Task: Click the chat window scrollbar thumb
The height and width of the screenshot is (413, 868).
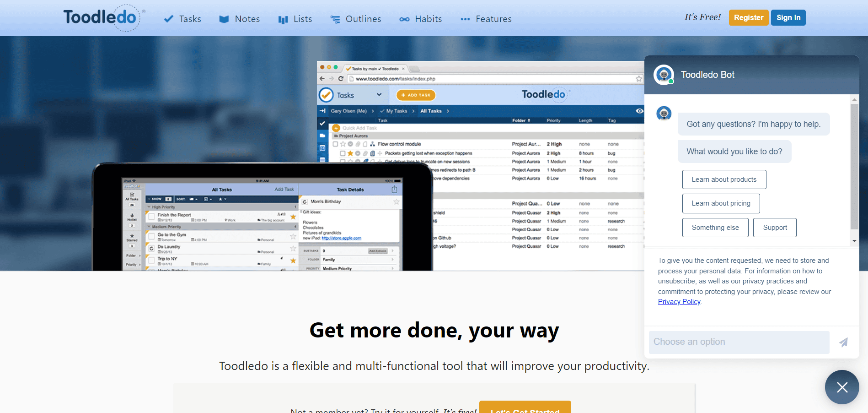Action: (x=854, y=167)
